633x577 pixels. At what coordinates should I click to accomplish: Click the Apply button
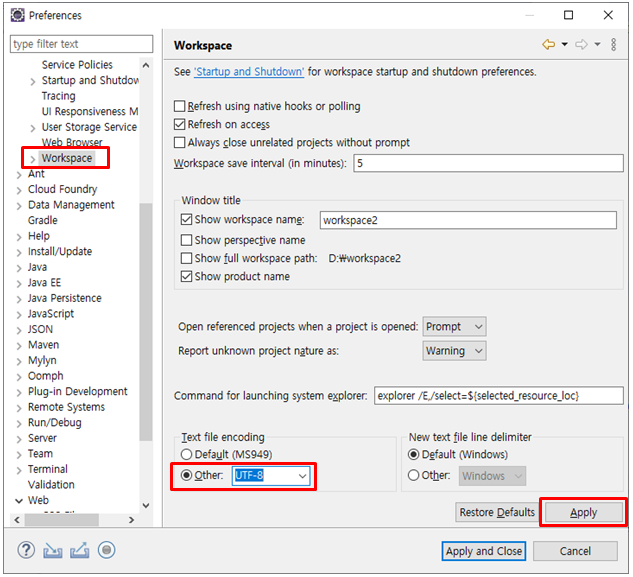(583, 513)
